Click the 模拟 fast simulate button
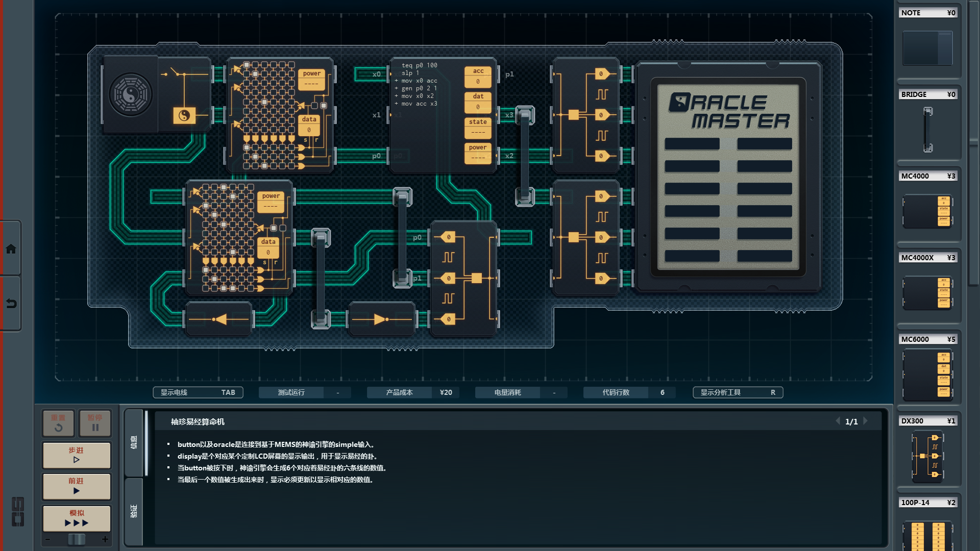The width and height of the screenshot is (980, 551). click(x=77, y=518)
